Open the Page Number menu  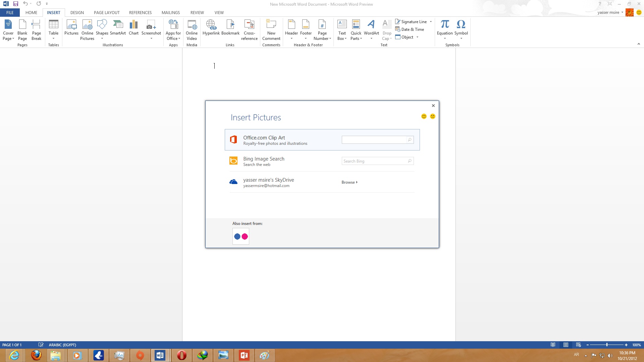(x=322, y=30)
